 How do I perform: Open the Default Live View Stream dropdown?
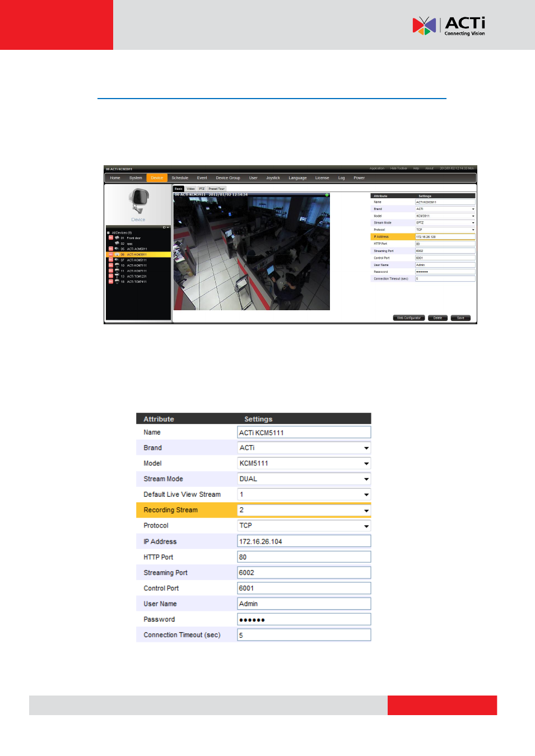click(x=304, y=494)
